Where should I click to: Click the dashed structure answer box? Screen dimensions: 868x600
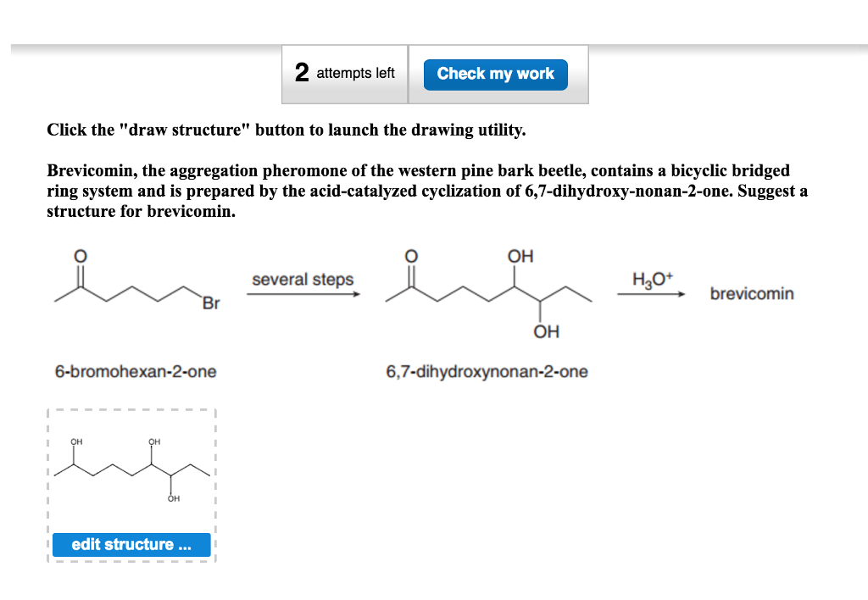(131, 483)
